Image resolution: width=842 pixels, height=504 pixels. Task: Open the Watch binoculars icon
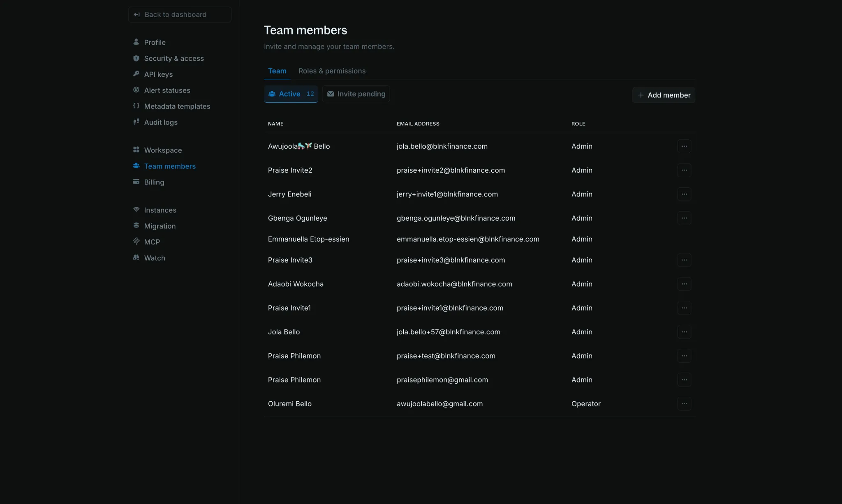point(136,258)
